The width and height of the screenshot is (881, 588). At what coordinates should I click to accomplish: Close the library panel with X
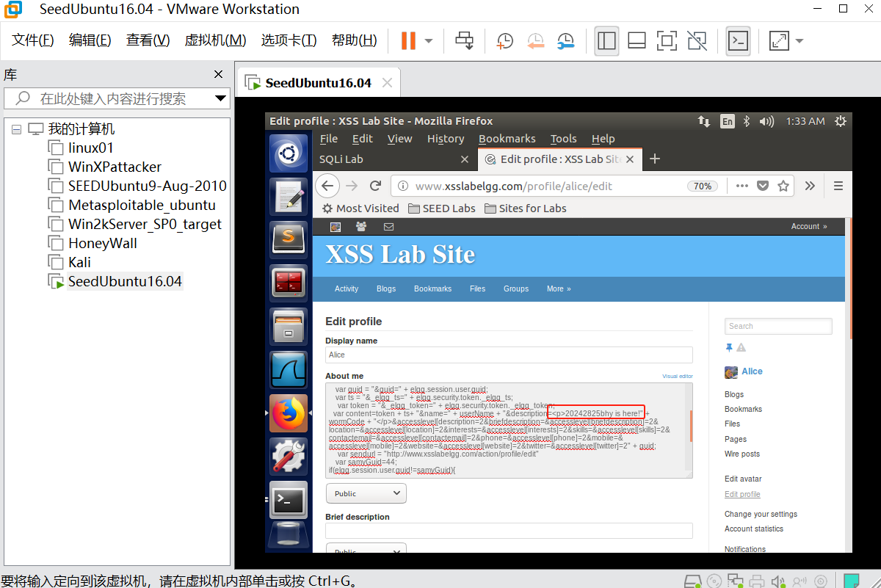[218, 74]
